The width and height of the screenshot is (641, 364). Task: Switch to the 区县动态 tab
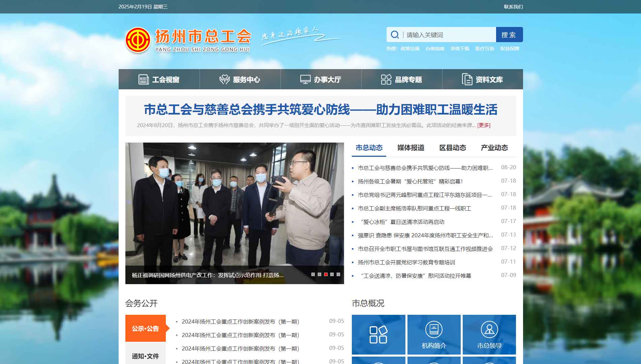click(453, 148)
